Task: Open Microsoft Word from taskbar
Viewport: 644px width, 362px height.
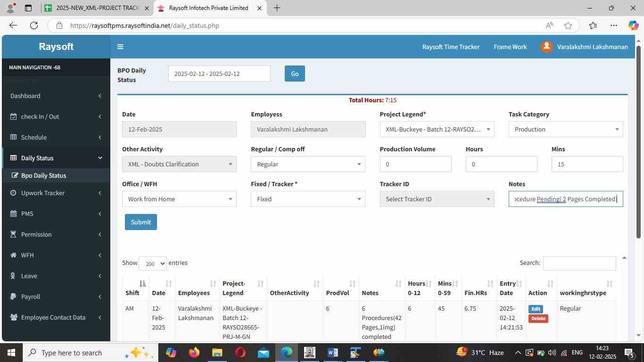Action: point(332,353)
